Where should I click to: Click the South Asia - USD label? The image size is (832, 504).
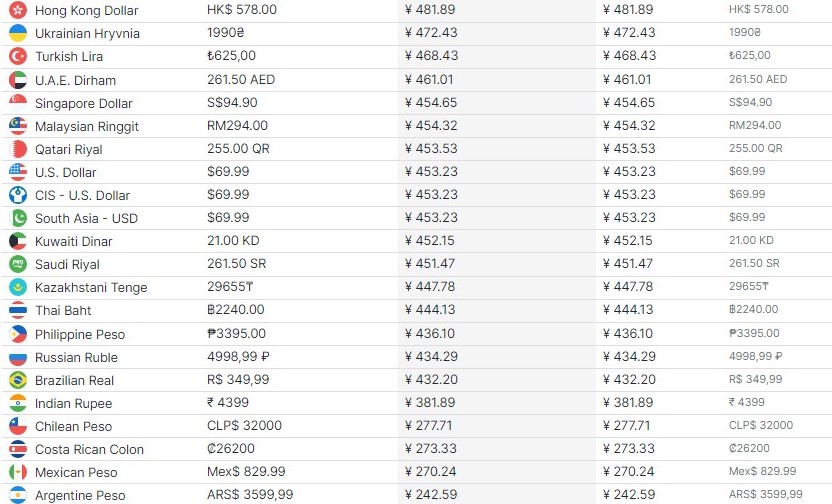(86, 218)
